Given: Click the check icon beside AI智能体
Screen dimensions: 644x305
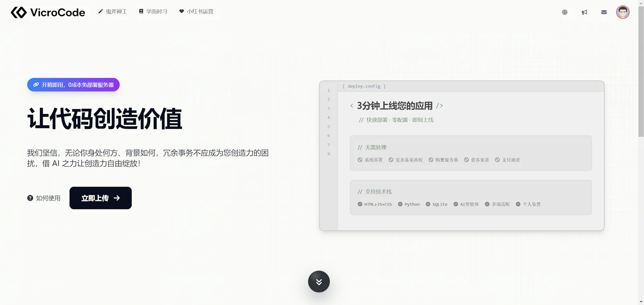Looking at the screenshot, I should (456, 204).
